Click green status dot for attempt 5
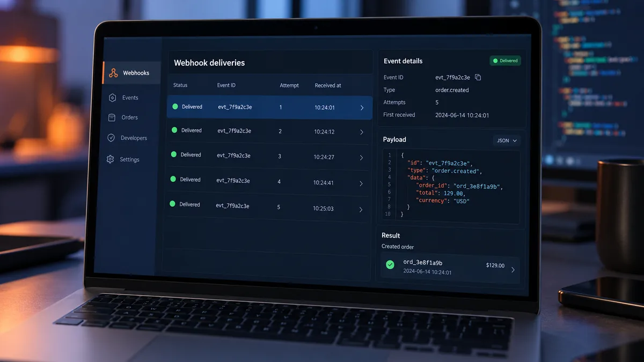Screen dimensions: 644x362 pyautogui.click(x=172, y=204)
